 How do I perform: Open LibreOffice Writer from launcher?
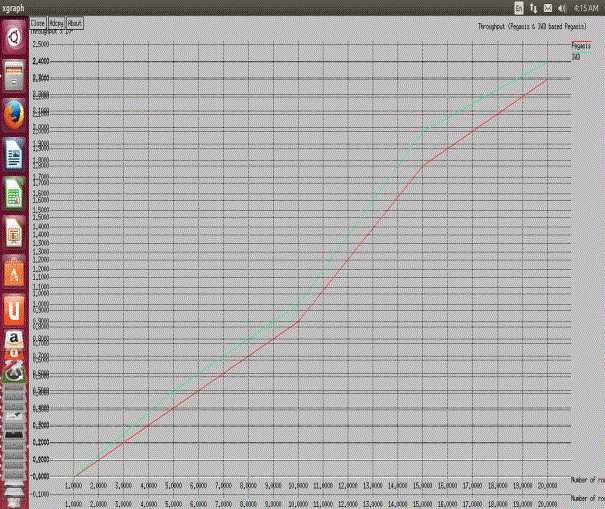pyautogui.click(x=14, y=154)
